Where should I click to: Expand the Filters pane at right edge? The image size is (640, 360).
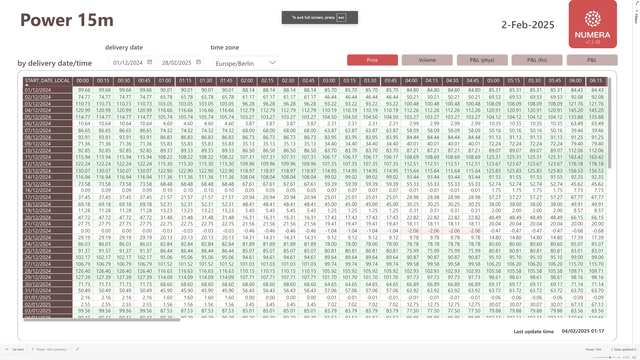click(636, 16)
